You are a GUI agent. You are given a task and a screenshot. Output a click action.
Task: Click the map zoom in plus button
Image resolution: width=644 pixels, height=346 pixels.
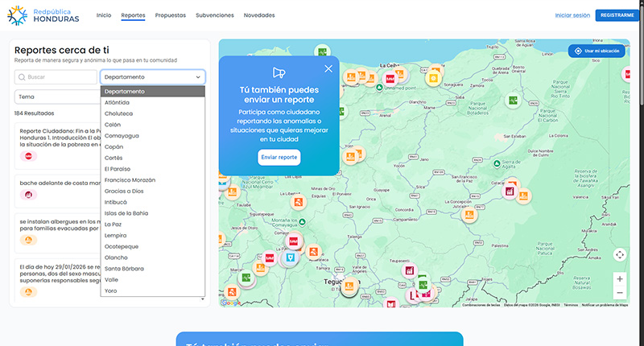619,278
